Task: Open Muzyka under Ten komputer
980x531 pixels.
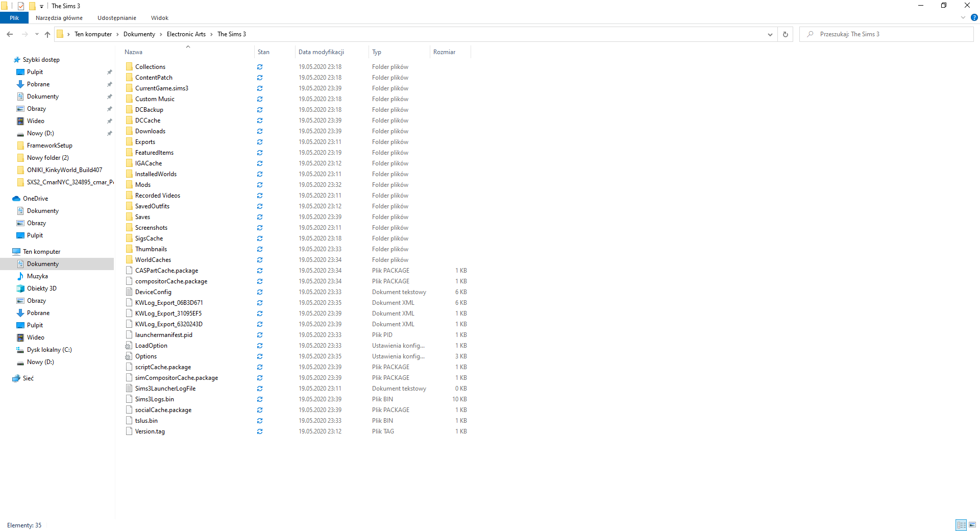Action: click(x=37, y=276)
